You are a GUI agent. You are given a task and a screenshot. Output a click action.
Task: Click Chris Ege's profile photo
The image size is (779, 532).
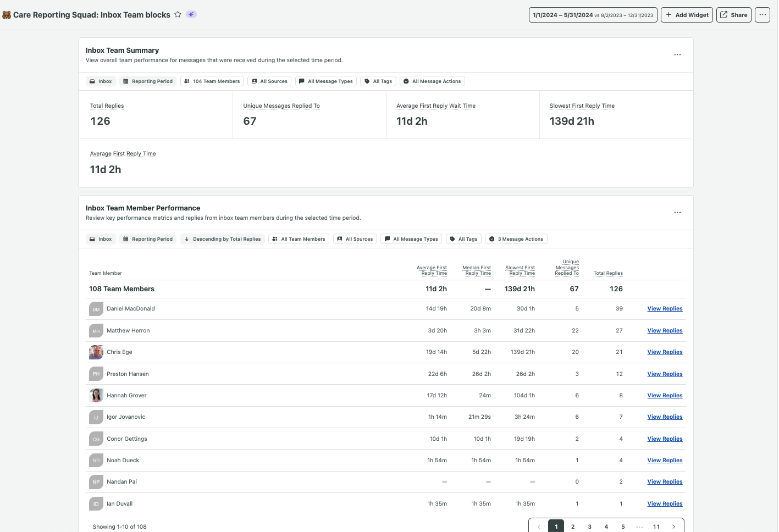[x=96, y=352]
